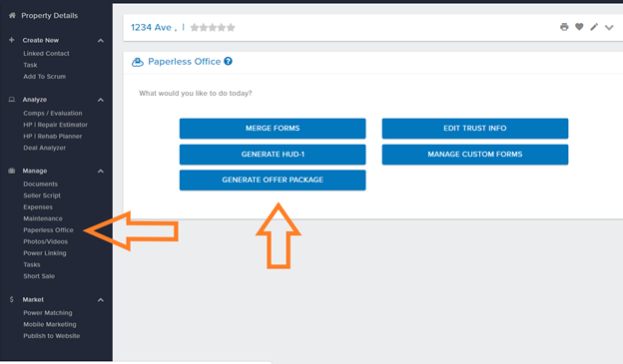The width and height of the screenshot is (623, 364).
Task: Click the MANAGE CUSTOM FORMS button
Action: click(475, 155)
